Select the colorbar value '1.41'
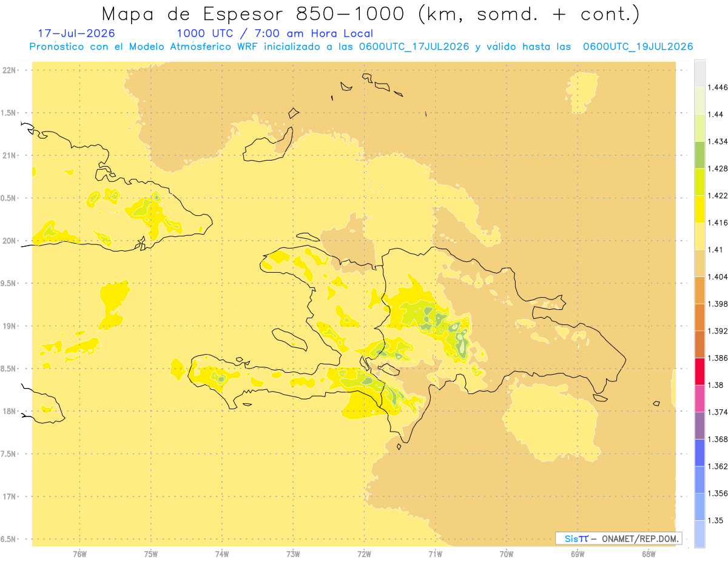Image resolution: width=728 pixels, height=562 pixels. click(x=715, y=250)
